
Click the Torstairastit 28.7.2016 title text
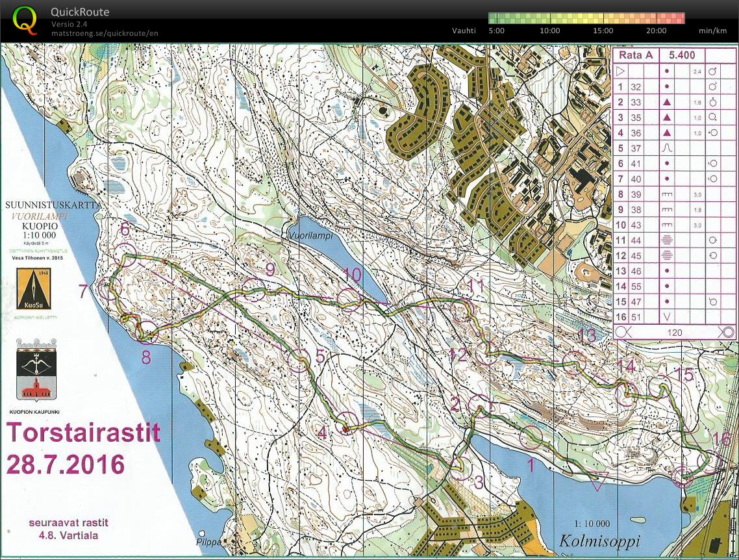click(x=82, y=448)
